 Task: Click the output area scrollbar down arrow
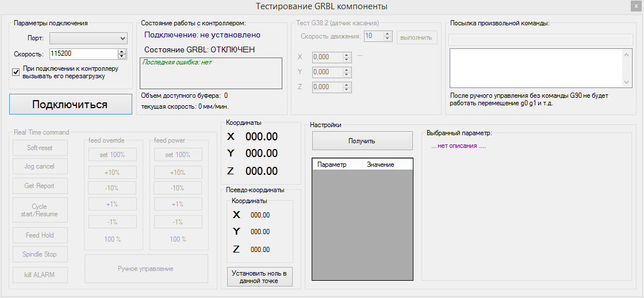[x=626, y=82]
